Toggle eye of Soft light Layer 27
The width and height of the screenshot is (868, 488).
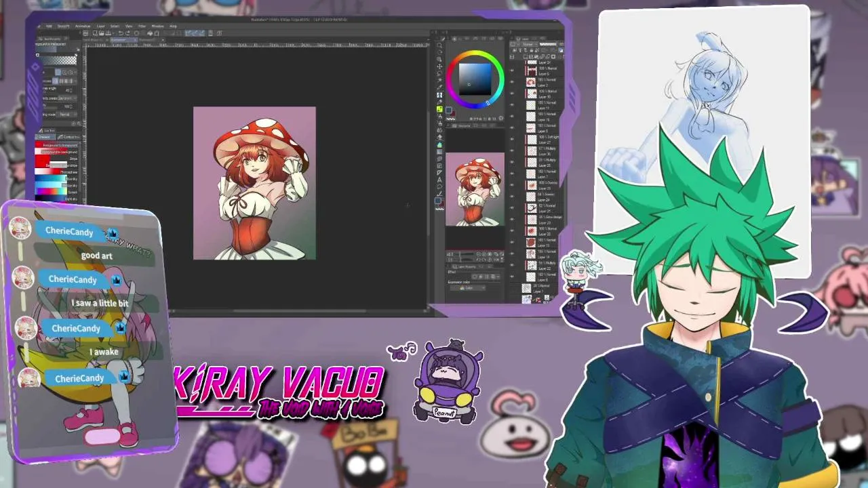(x=512, y=139)
